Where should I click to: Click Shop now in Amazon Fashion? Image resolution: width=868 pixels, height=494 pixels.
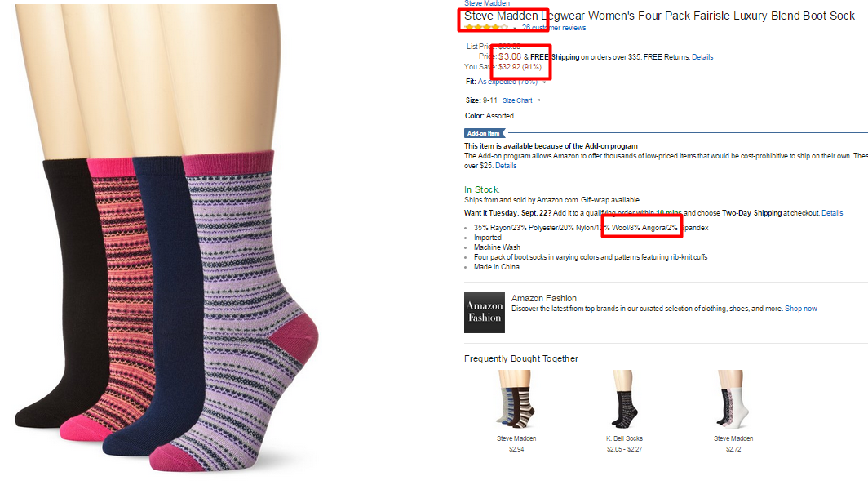click(x=801, y=309)
